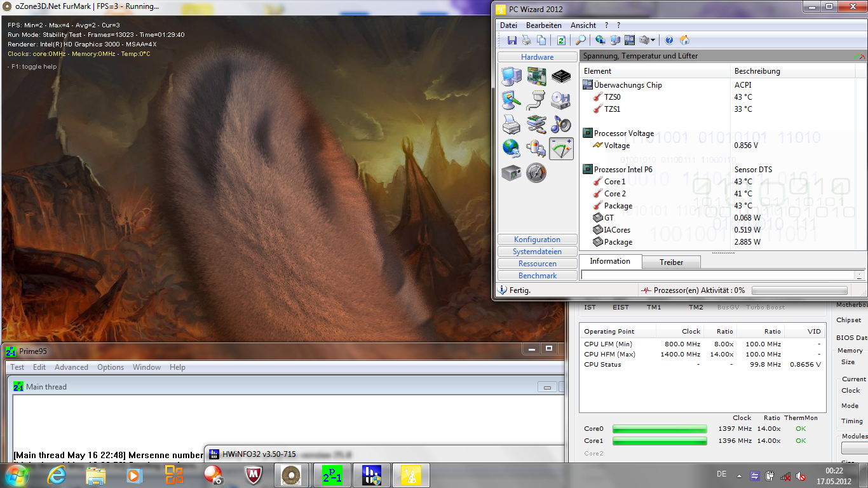Image resolution: width=868 pixels, height=488 pixels.
Task: Click the Core0 green load bar in HWiNFO
Action: 659,429
